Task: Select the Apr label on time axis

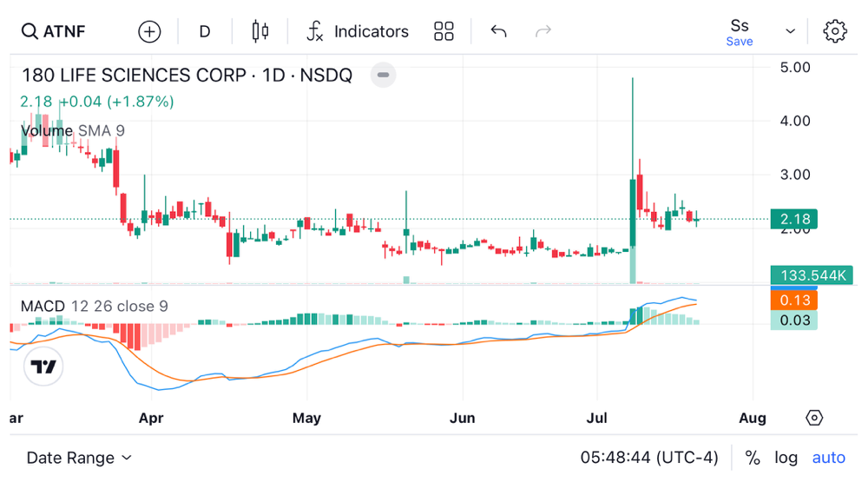Action: click(x=151, y=418)
